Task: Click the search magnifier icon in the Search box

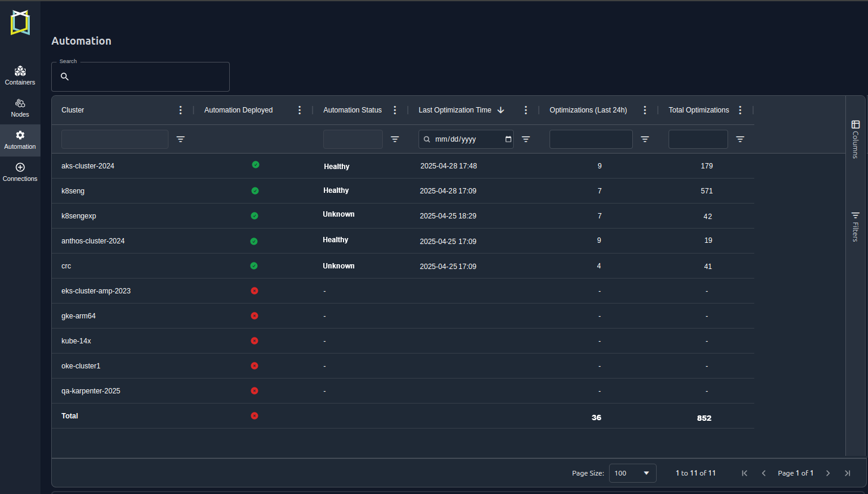Action: pyautogui.click(x=64, y=76)
